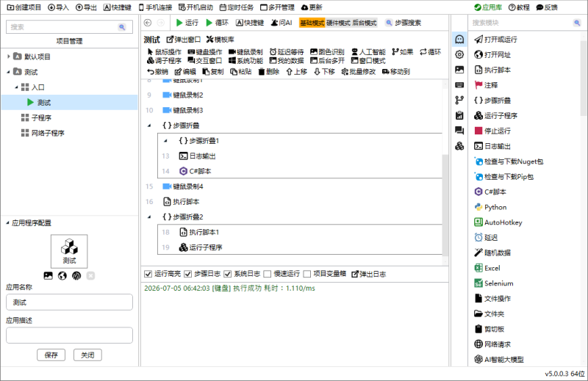Click the image category icon in sidebar

click(459, 70)
